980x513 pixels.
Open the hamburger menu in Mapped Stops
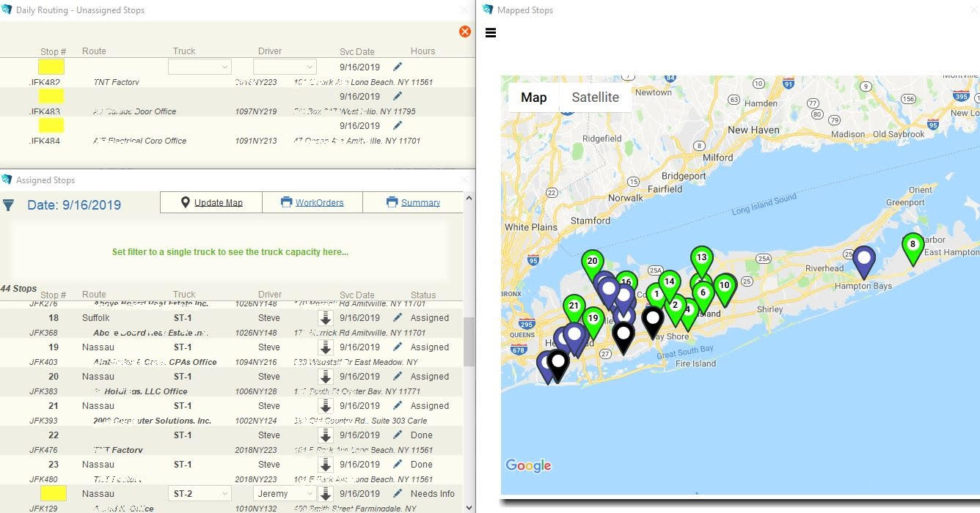click(491, 33)
